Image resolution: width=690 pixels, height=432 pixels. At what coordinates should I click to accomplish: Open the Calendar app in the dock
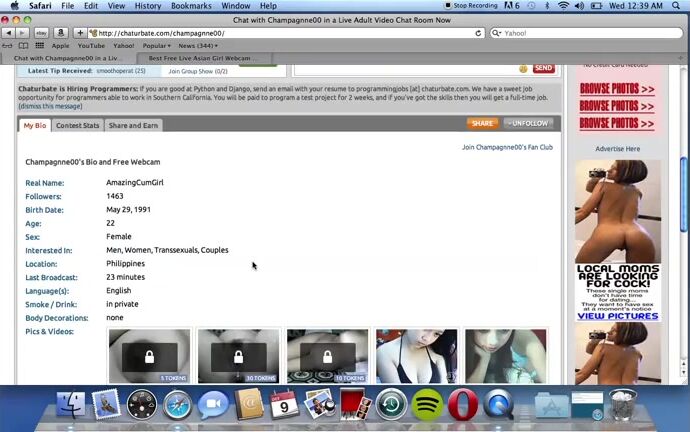(284, 405)
